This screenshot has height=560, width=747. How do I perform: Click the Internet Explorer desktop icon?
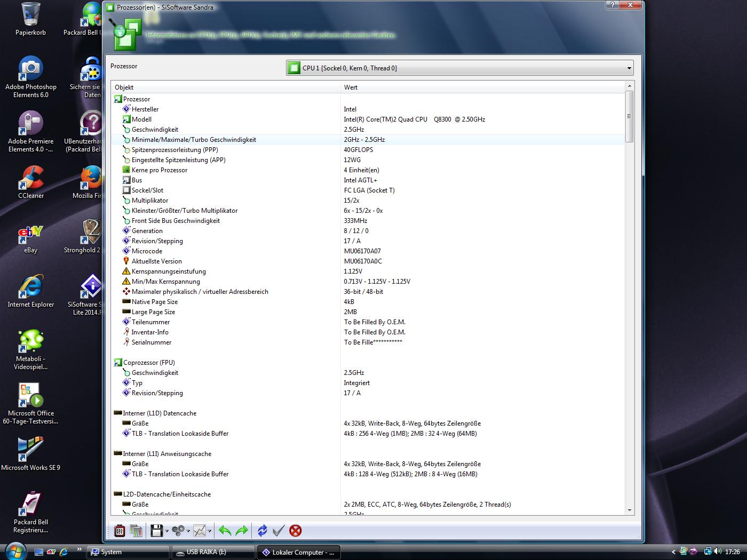pyautogui.click(x=30, y=291)
